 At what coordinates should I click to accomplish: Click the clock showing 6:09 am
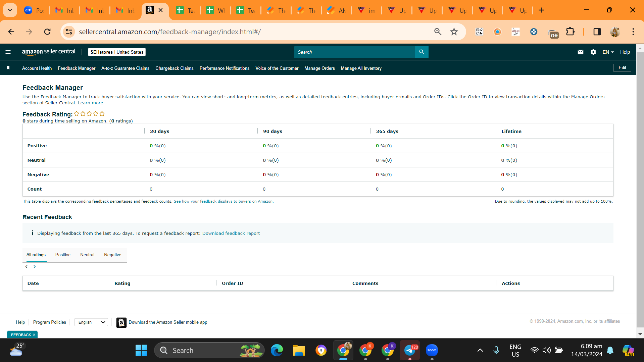[x=587, y=350]
